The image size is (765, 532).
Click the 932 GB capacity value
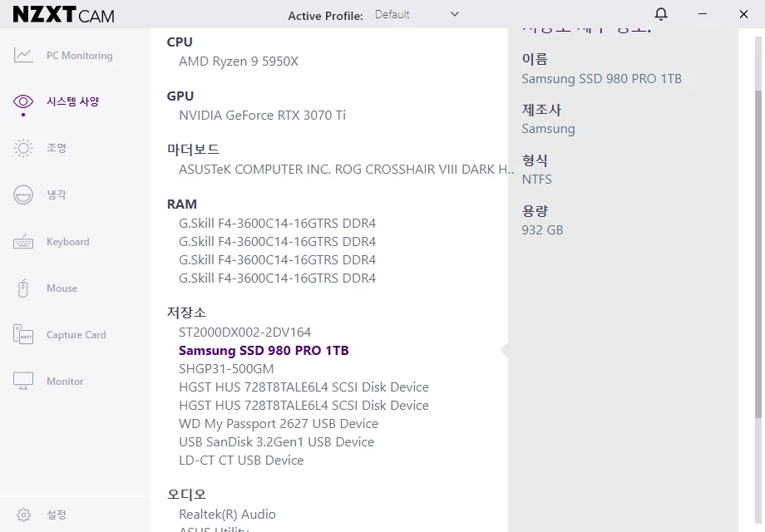tap(542, 230)
